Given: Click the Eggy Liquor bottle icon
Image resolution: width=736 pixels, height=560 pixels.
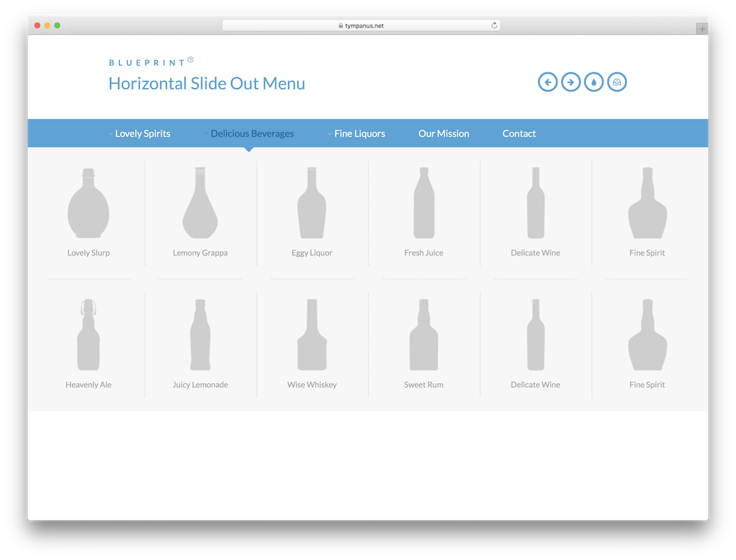Looking at the screenshot, I should [311, 203].
